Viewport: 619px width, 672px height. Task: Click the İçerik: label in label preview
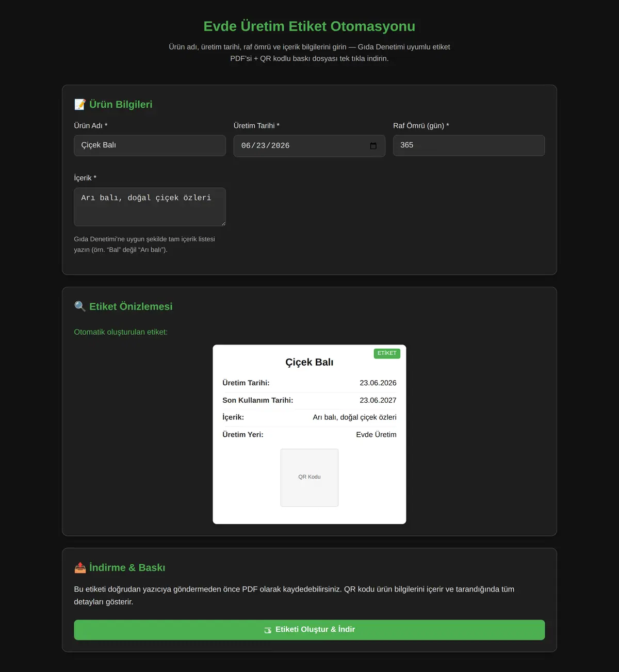click(233, 417)
